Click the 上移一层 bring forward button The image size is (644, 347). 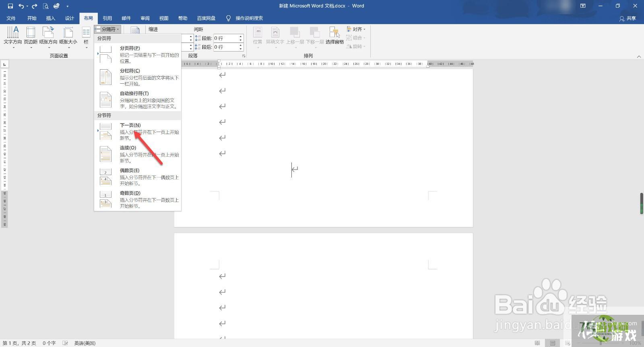(x=295, y=37)
